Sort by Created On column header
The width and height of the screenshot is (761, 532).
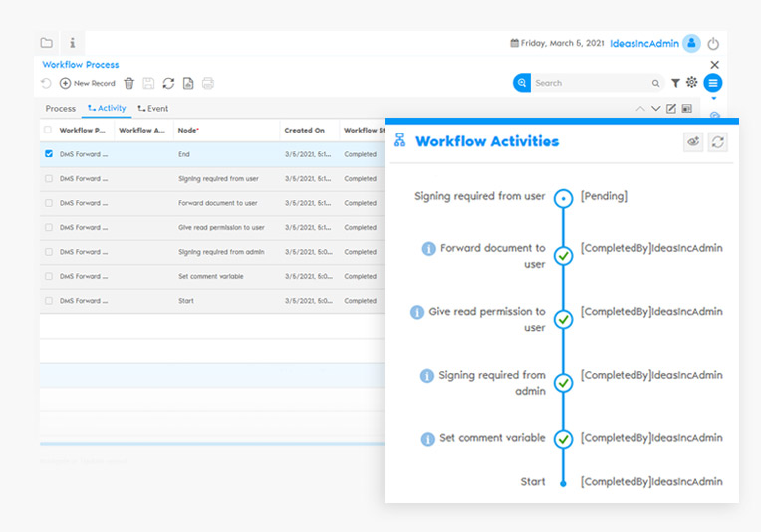pos(305,131)
